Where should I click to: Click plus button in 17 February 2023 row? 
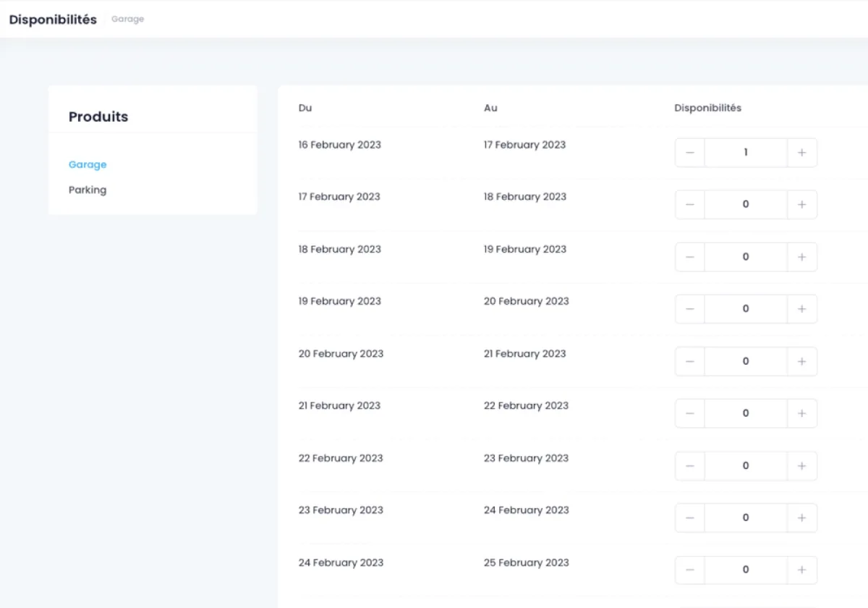[x=801, y=205]
